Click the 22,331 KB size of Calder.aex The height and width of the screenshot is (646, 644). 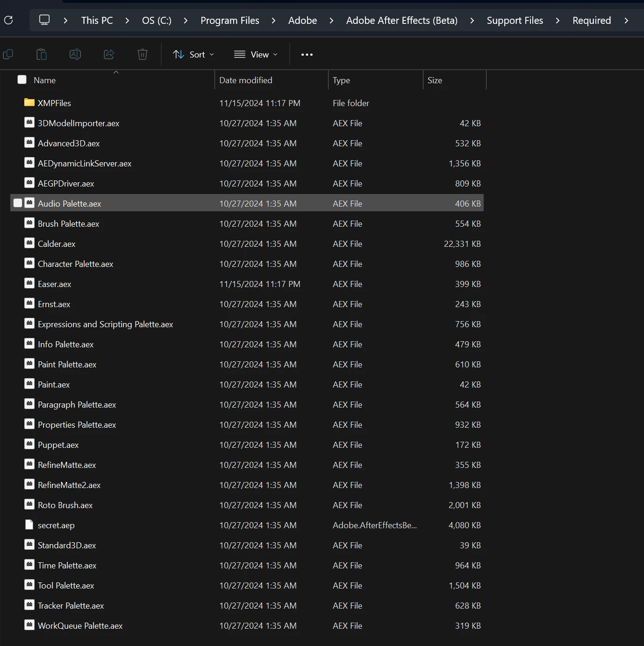tap(462, 244)
